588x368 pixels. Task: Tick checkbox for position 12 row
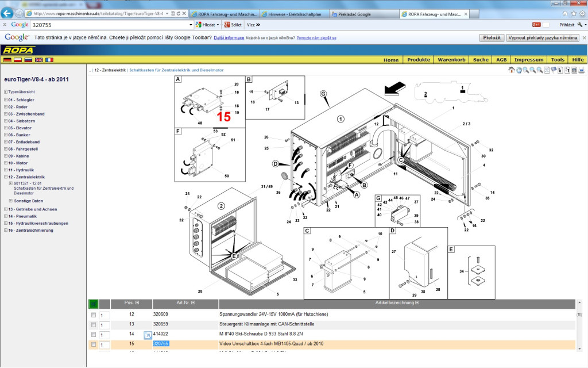coord(94,315)
